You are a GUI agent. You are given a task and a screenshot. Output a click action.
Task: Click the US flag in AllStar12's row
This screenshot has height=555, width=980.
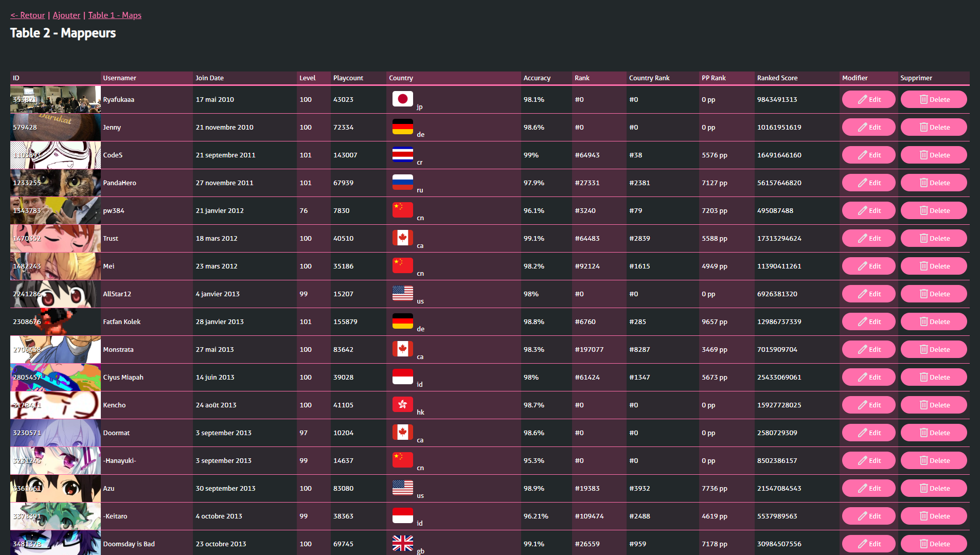[x=402, y=293]
